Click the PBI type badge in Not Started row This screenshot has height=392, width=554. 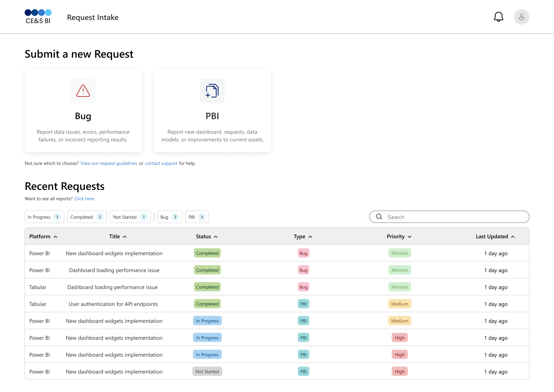tap(303, 371)
